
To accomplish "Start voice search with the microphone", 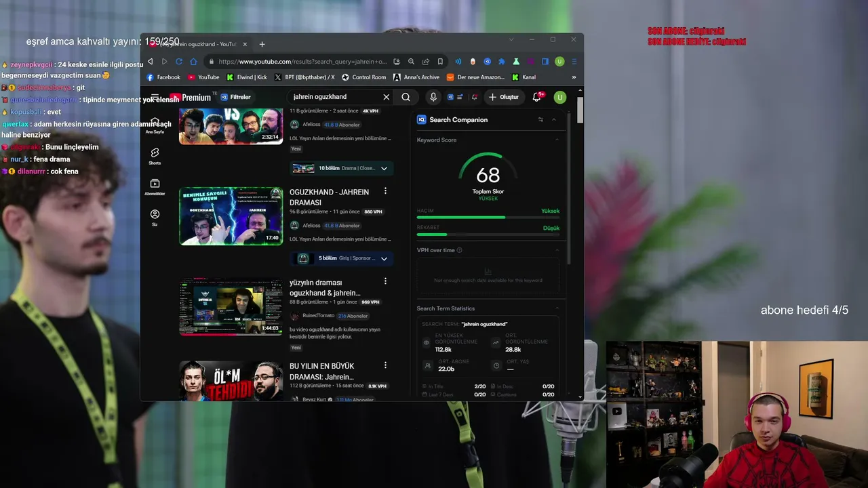I will tap(433, 97).
